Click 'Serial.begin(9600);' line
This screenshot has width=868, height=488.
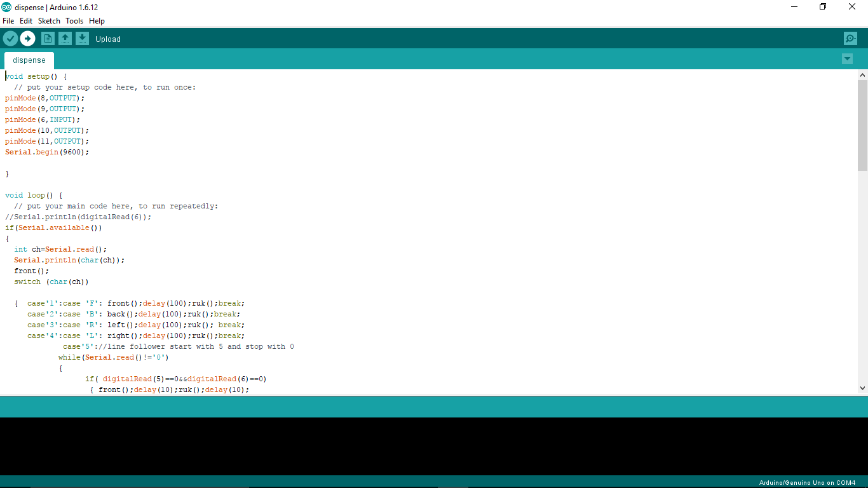(47, 152)
